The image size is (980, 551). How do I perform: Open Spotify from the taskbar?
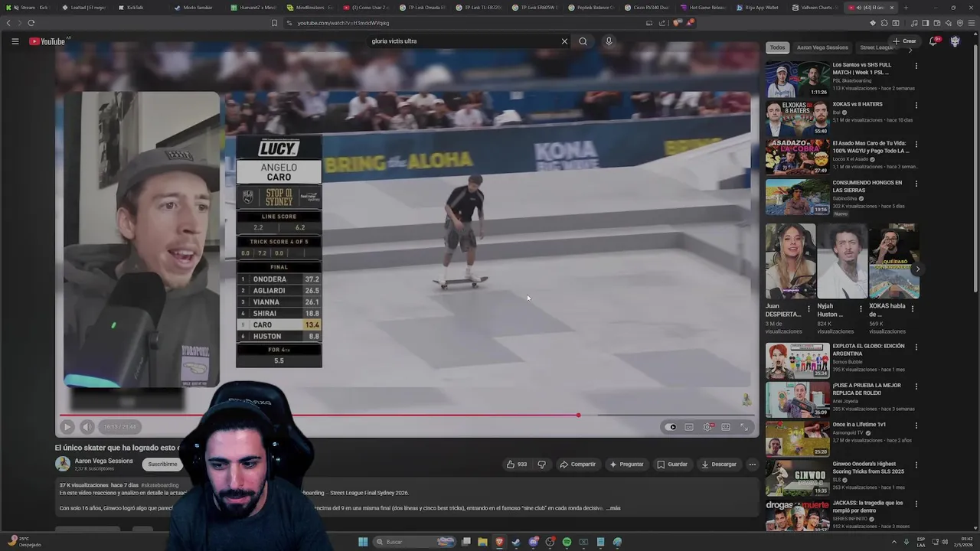[567, 542]
